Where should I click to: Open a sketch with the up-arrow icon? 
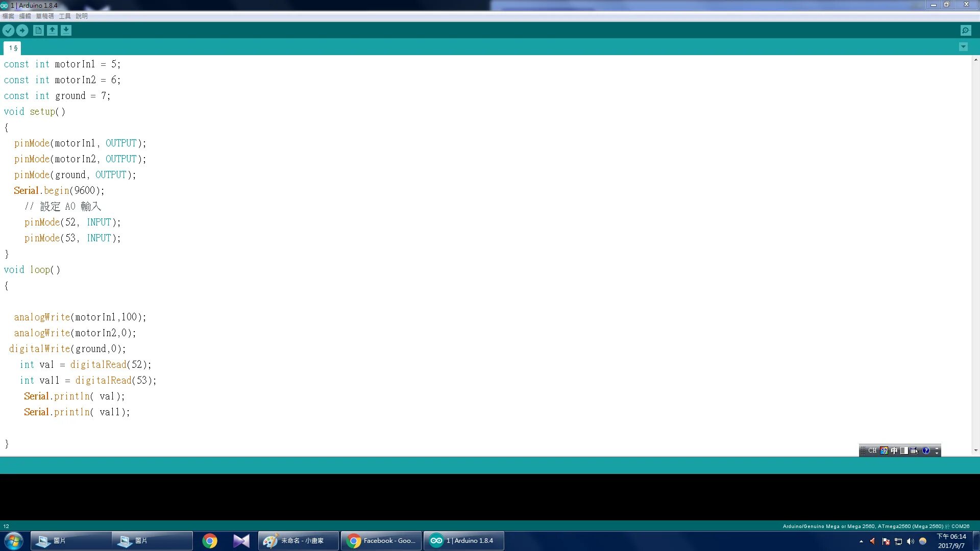pyautogui.click(x=52, y=31)
